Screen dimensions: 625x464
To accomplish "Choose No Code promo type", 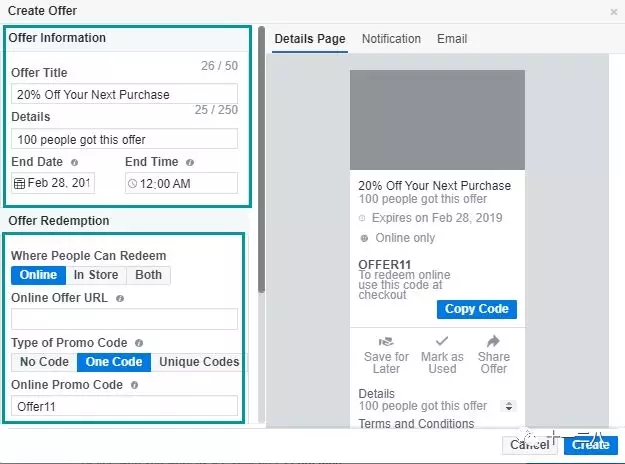I will (x=44, y=362).
